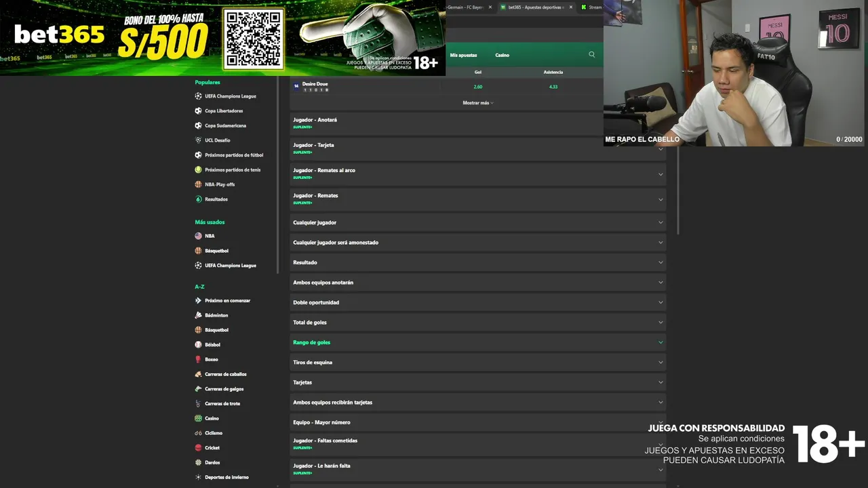The width and height of the screenshot is (868, 488).
Task: Click the Béisbol ball icon
Action: [198, 344]
